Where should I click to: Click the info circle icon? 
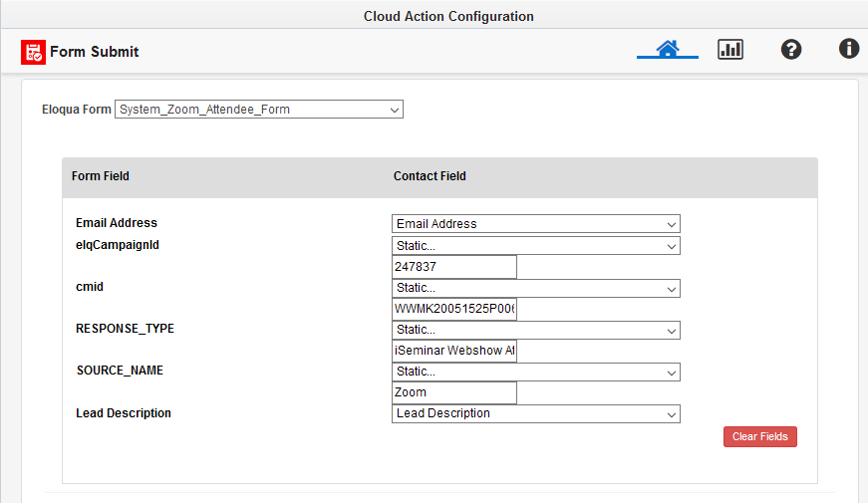pyautogui.click(x=849, y=49)
